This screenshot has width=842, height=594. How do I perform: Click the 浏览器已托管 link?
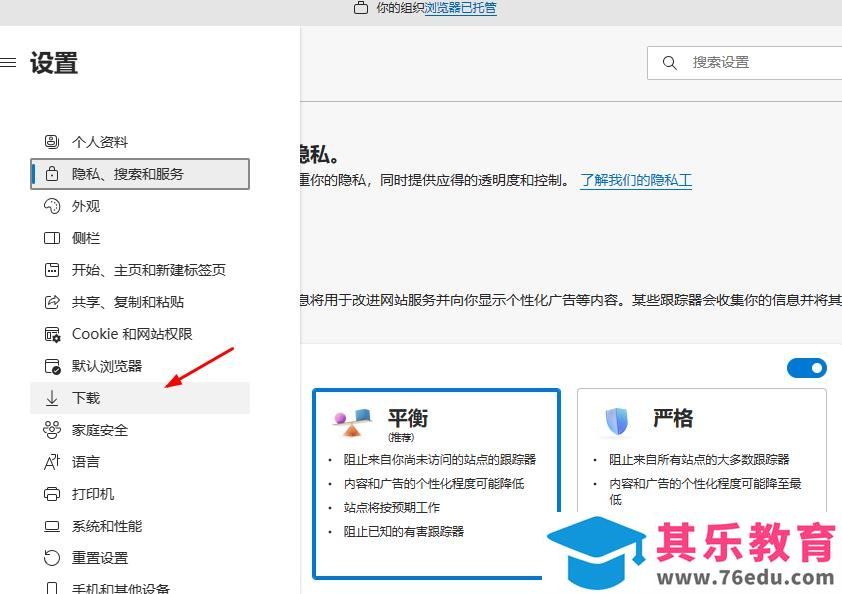461,8
